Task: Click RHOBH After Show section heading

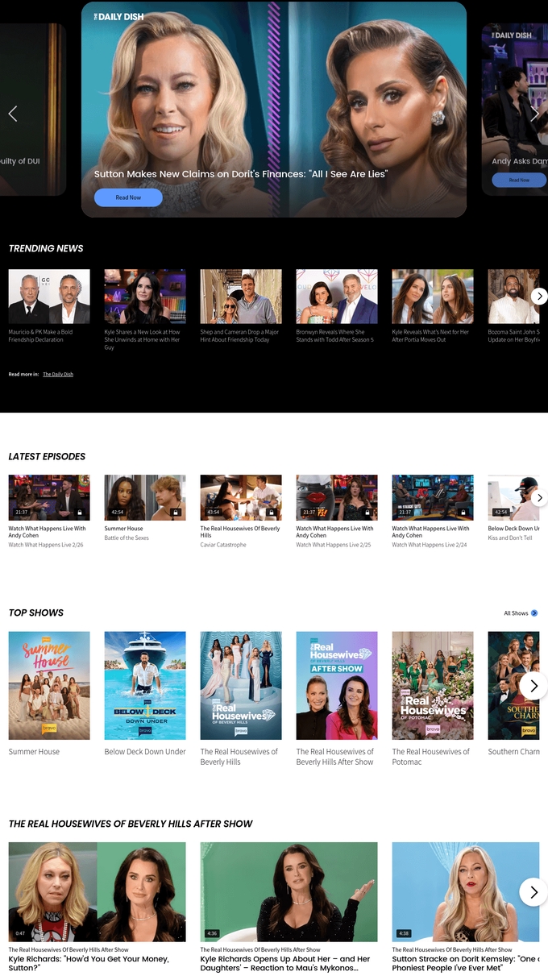Action: [131, 824]
